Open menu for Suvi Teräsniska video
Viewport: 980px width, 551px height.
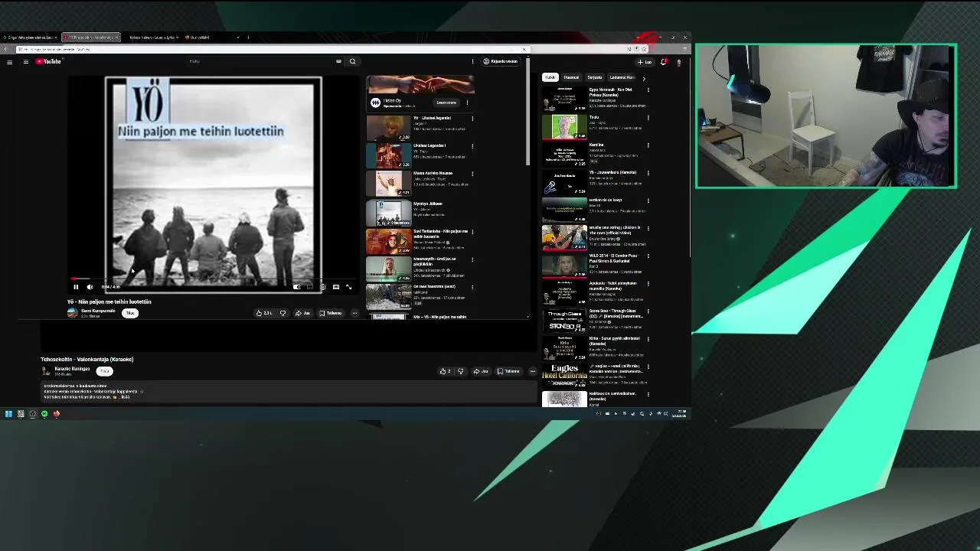(472, 232)
